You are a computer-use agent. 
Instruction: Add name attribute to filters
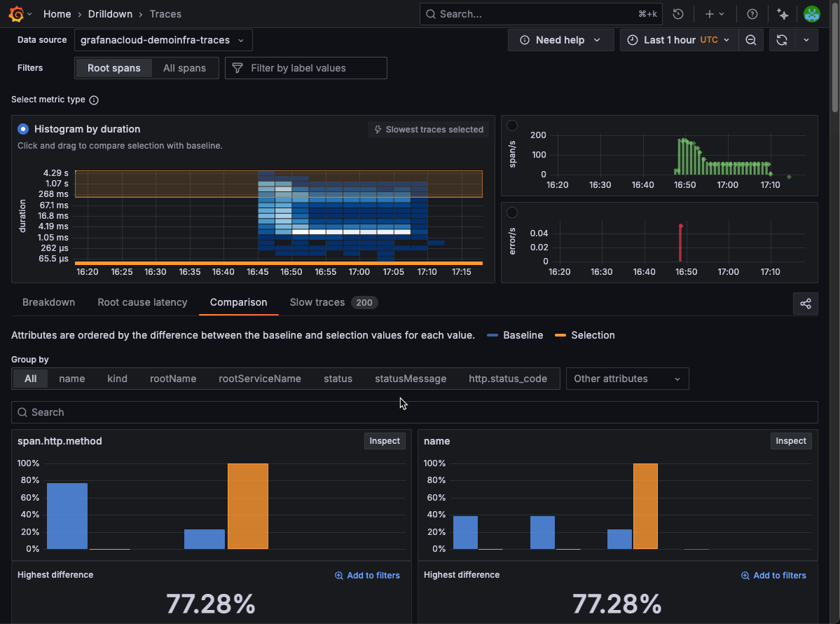773,575
